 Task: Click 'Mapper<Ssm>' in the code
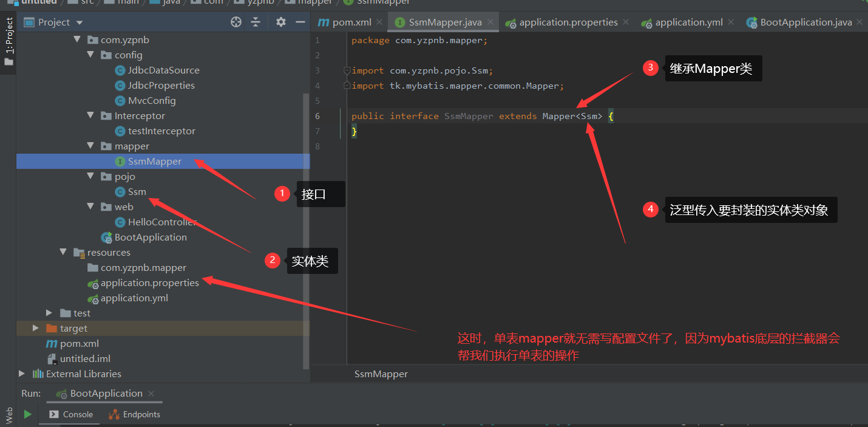[x=572, y=116]
